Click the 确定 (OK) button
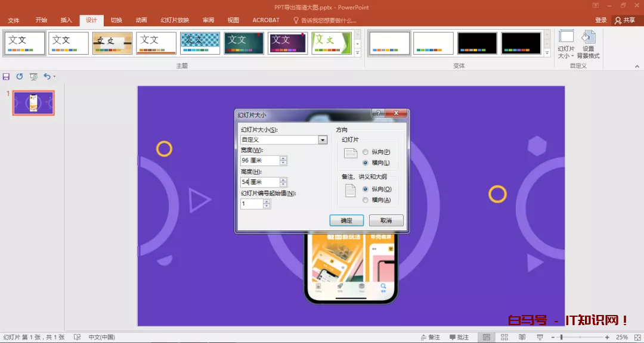The height and width of the screenshot is (343, 644). pyautogui.click(x=346, y=220)
